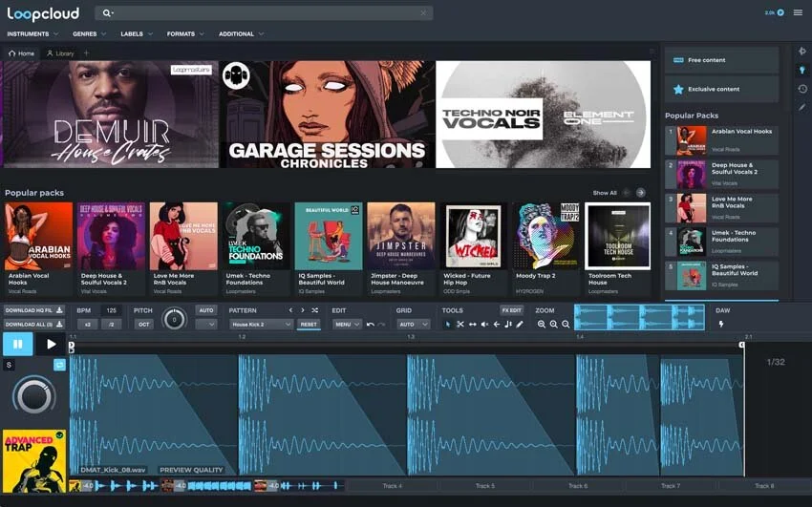Toggle loop mode on the track
812x507 pixels.
(59, 366)
